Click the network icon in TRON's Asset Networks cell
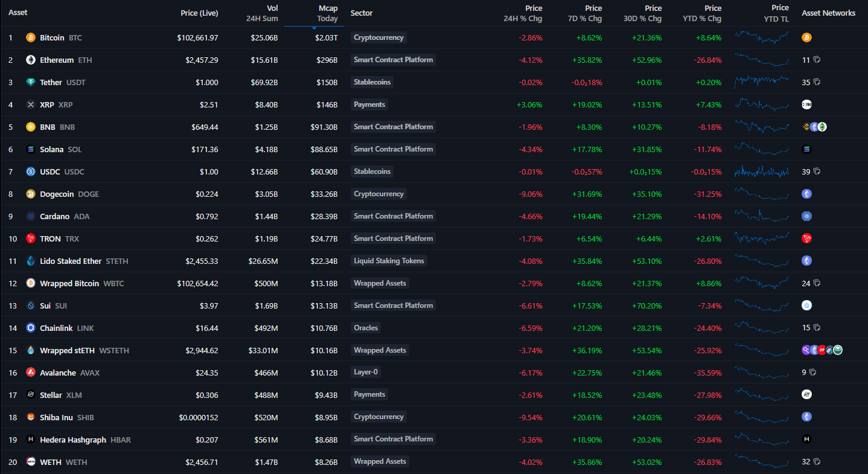The height and width of the screenshot is (474, 868). pos(806,239)
